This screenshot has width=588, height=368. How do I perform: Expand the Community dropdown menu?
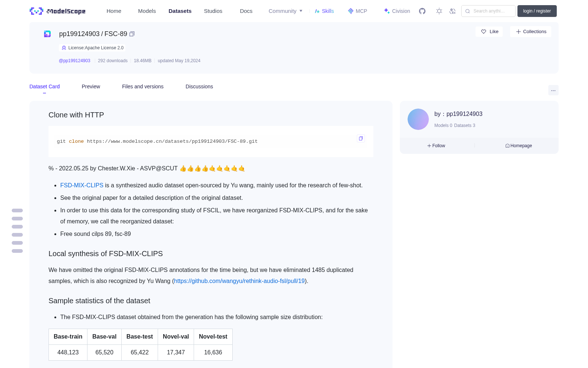click(x=286, y=11)
